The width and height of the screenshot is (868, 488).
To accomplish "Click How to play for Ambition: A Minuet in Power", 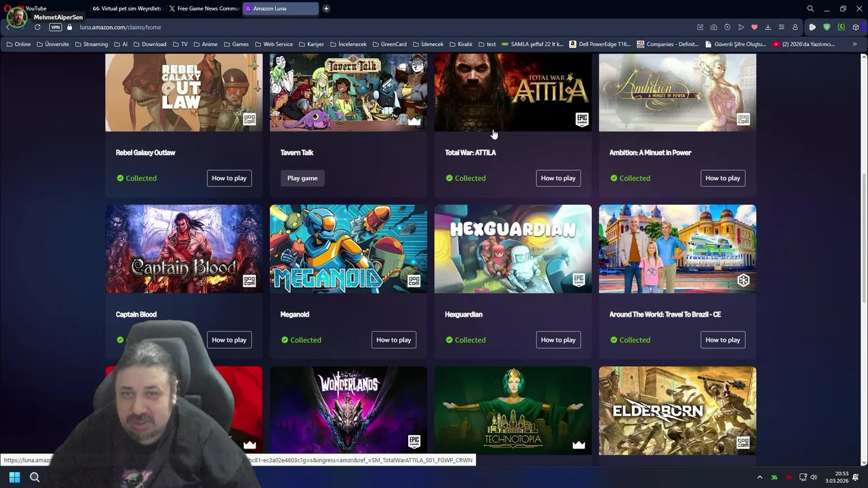I will point(723,178).
